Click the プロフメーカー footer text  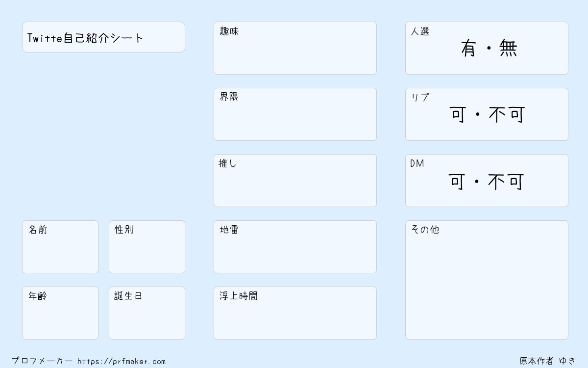pyautogui.click(x=42, y=361)
